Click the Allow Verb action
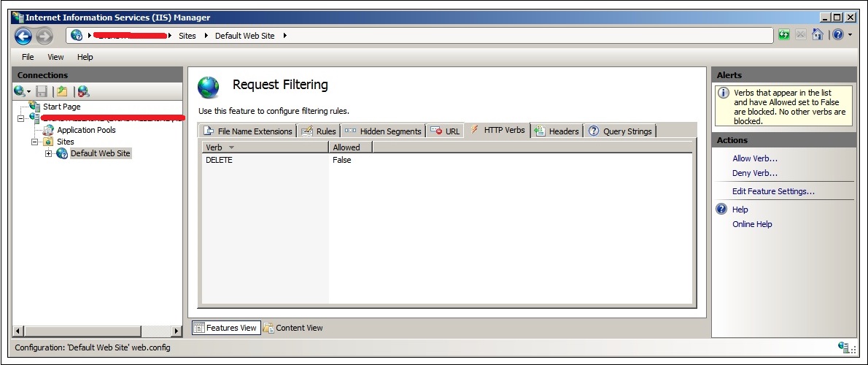The image size is (868, 365). pyautogui.click(x=754, y=158)
